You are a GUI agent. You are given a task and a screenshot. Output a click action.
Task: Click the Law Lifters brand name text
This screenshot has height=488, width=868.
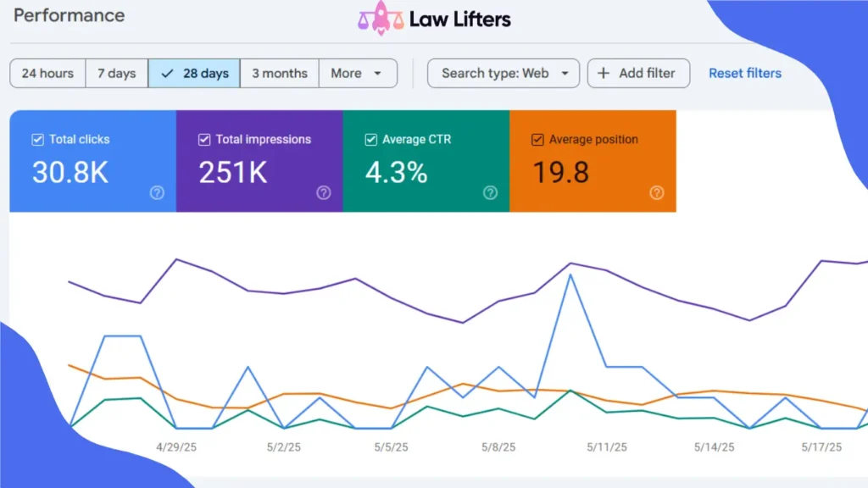(x=460, y=19)
